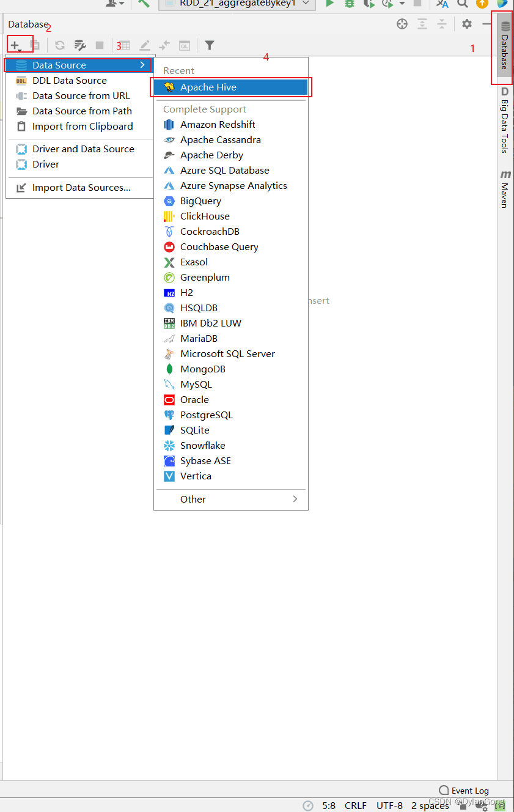Viewport: 514px width, 812px height.
Task: Select Import from Clipboard
Action: 79,126
